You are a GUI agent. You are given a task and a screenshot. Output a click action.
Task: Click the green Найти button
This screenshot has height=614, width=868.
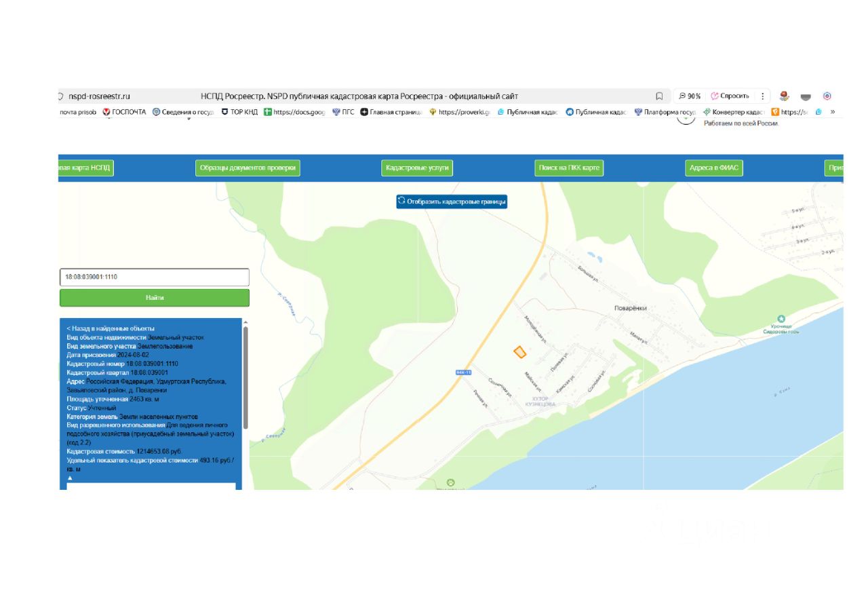tap(155, 298)
